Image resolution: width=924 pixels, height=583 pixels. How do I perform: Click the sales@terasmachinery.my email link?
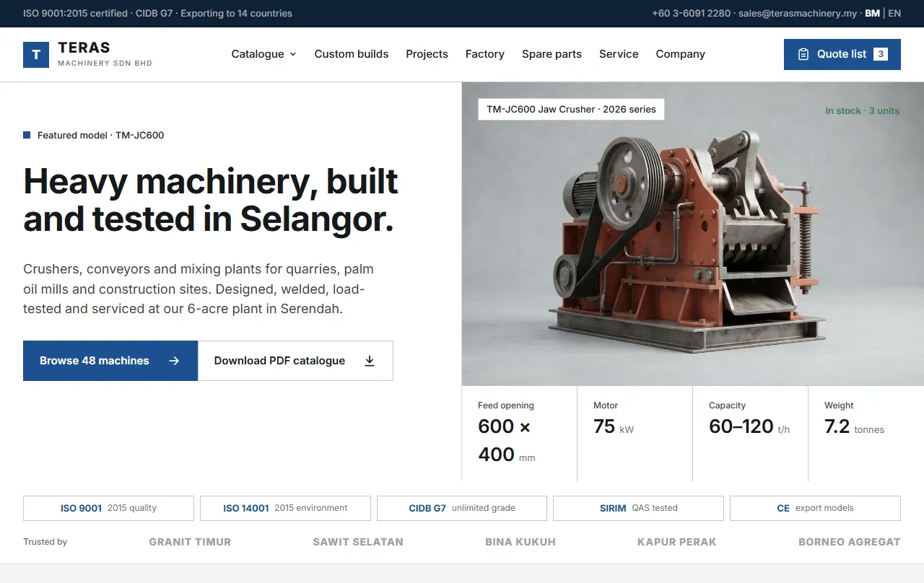coord(798,13)
